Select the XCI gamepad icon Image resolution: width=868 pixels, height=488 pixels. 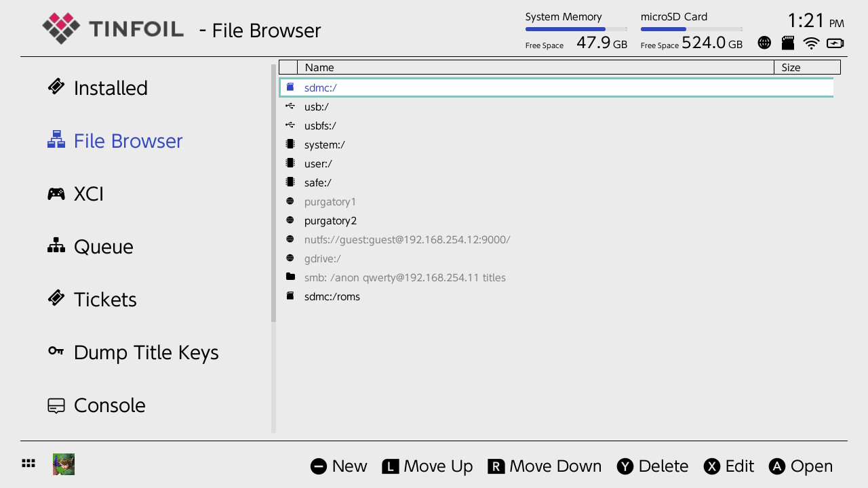click(56, 194)
